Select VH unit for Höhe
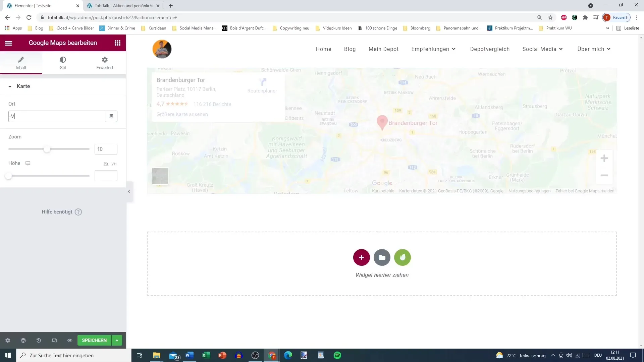The image size is (644, 362). coord(114,164)
